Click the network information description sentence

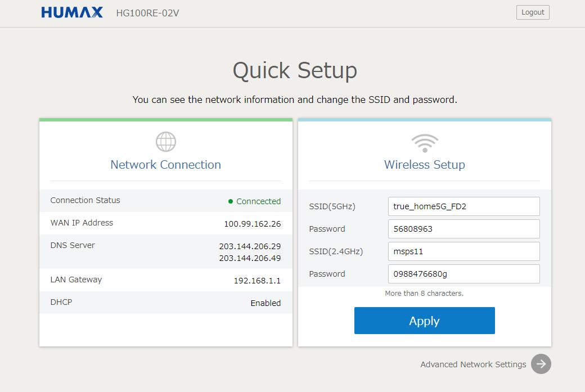pos(295,100)
